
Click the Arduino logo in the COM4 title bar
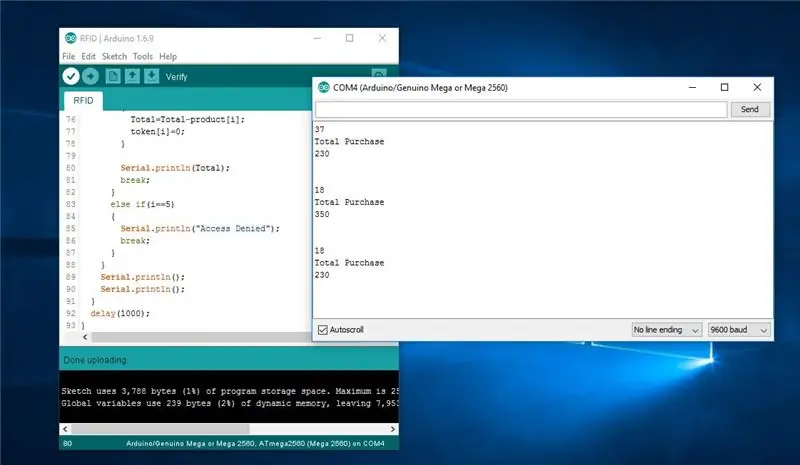pyautogui.click(x=323, y=87)
